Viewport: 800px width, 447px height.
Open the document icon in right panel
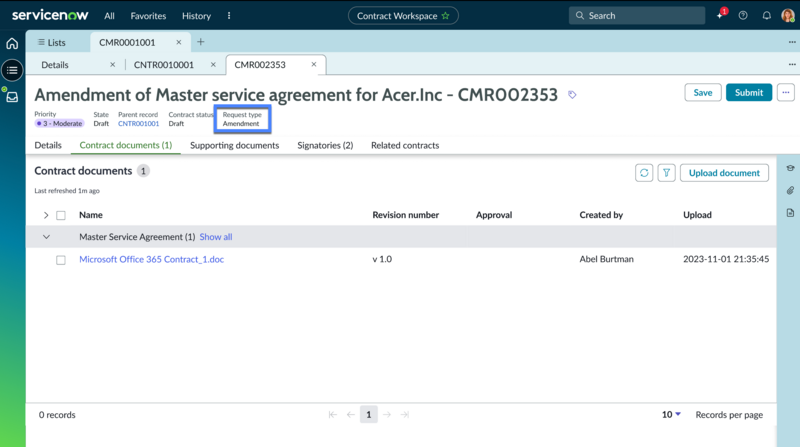(x=790, y=213)
